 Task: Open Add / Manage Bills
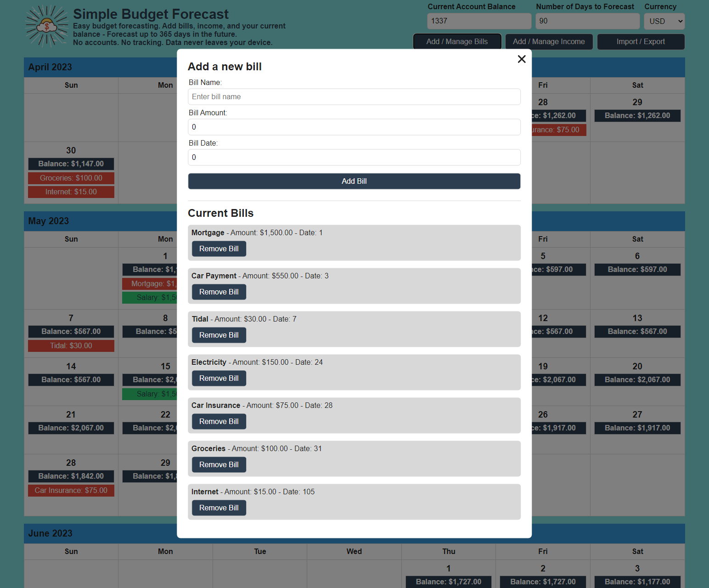pyautogui.click(x=457, y=41)
